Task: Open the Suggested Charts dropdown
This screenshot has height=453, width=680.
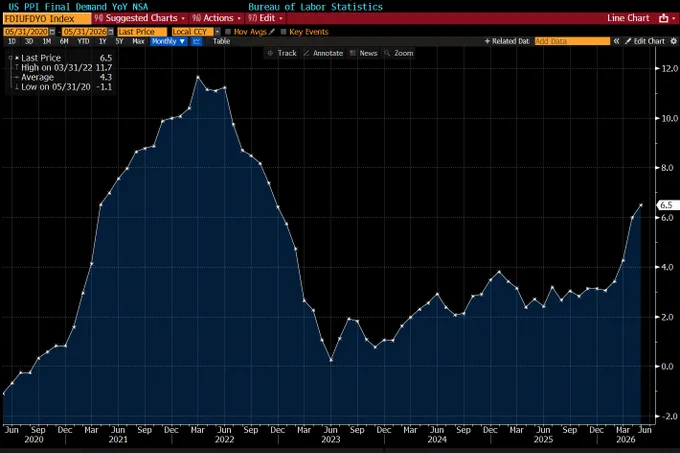Action: [x=140, y=18]
